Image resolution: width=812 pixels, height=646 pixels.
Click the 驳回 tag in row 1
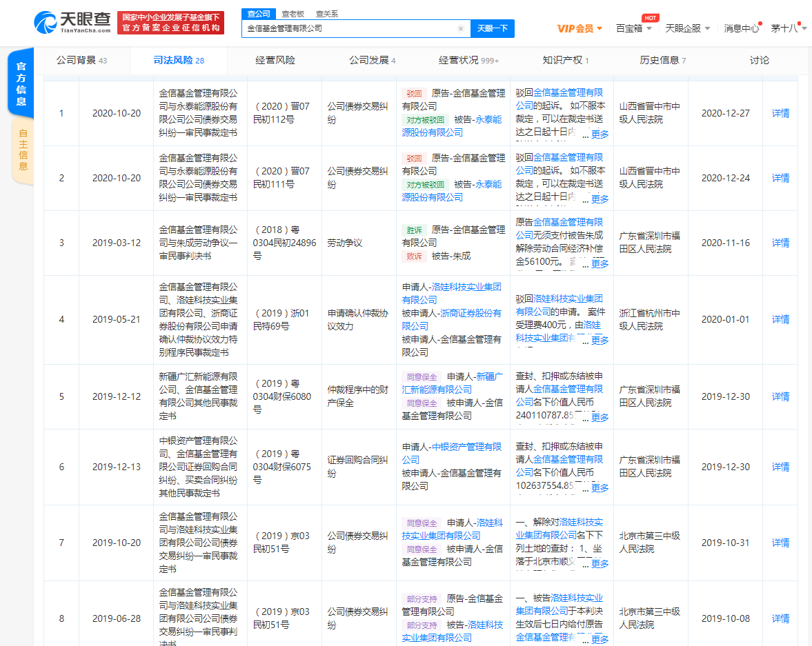414,94
